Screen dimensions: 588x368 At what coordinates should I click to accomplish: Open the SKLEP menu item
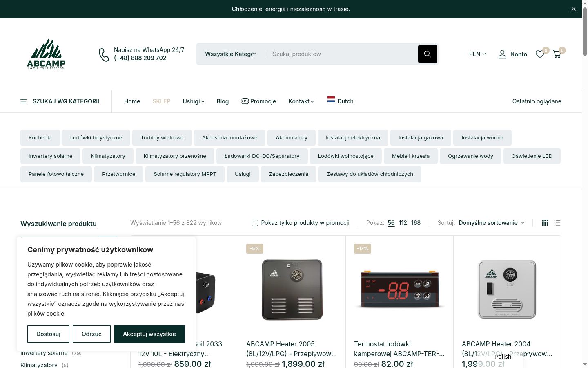click(161, 101)
